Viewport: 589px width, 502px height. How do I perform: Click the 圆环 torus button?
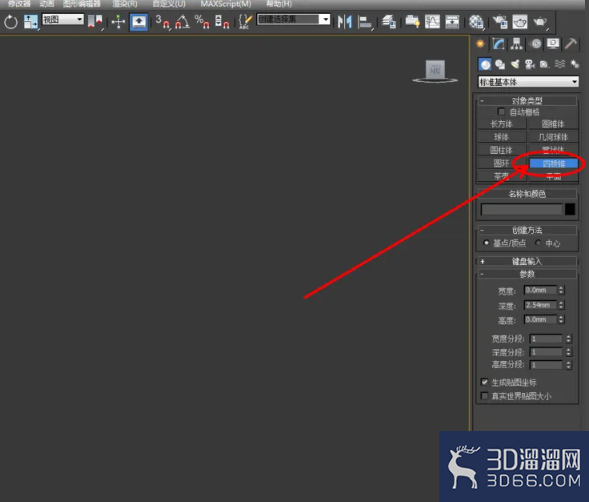click(501, 163)
